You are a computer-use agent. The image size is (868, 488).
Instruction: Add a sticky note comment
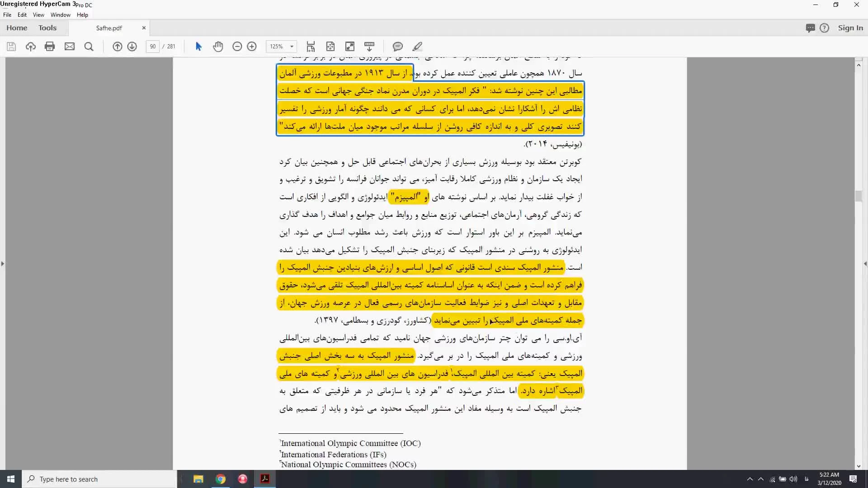tap(398, 47)
